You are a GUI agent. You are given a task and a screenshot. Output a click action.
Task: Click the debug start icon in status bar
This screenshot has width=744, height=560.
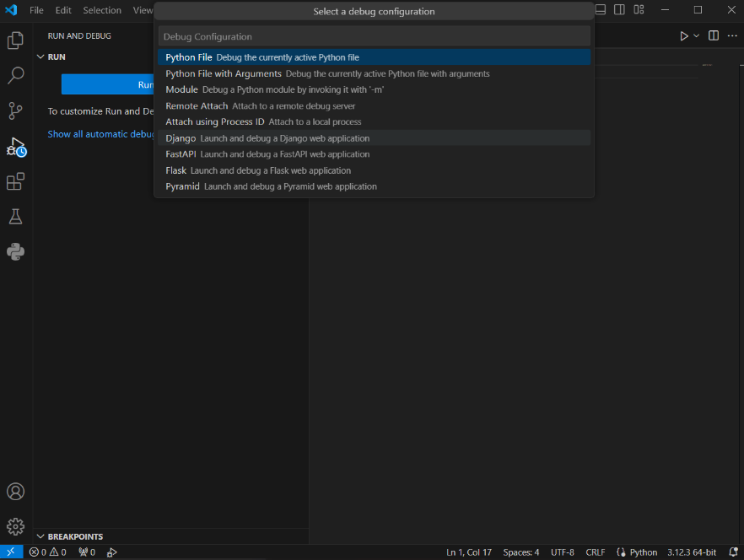tap(112, 552)
